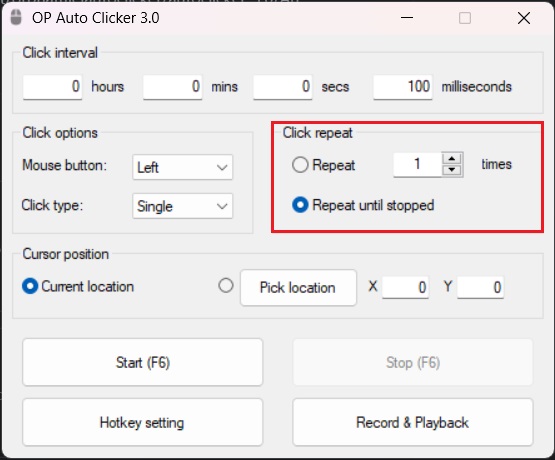
Task: Click the X coordinate input field
Action: [405, 287]
